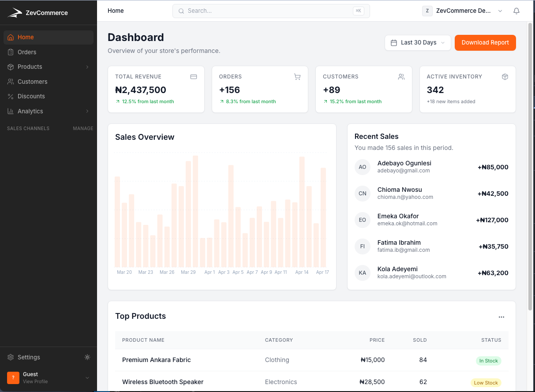Select Premium Ankara Fabric product row

pos(312,360)
